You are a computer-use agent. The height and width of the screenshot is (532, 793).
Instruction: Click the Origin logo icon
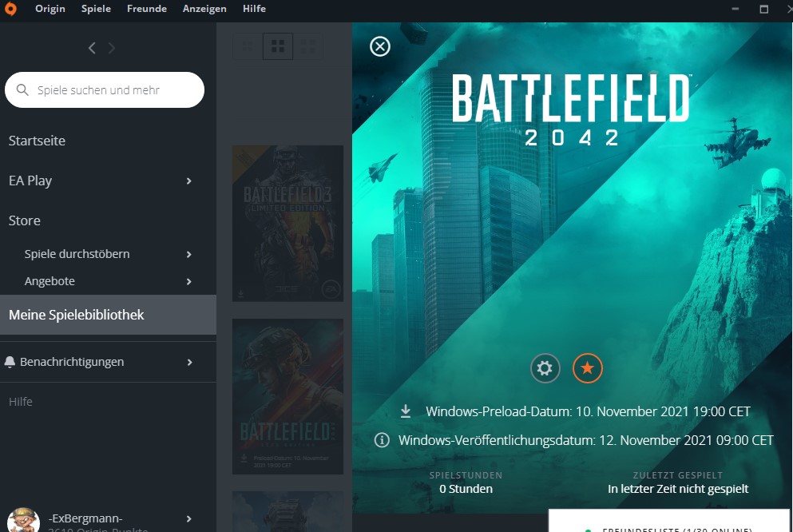coord(10,9)
